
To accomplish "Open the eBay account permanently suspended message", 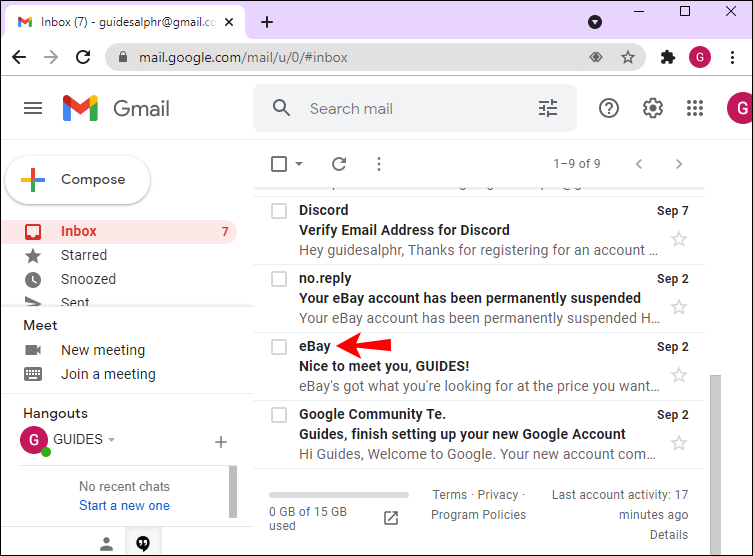I will pyautogui.click(x=479, y=298).
